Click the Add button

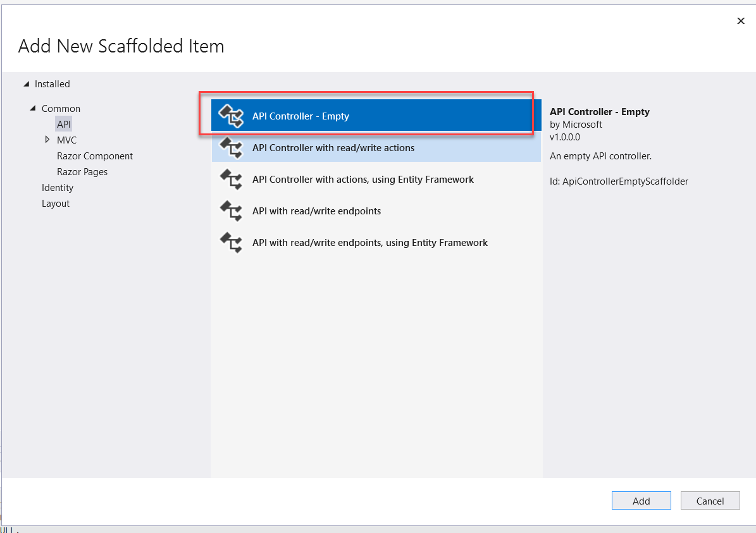coord(641,501)
